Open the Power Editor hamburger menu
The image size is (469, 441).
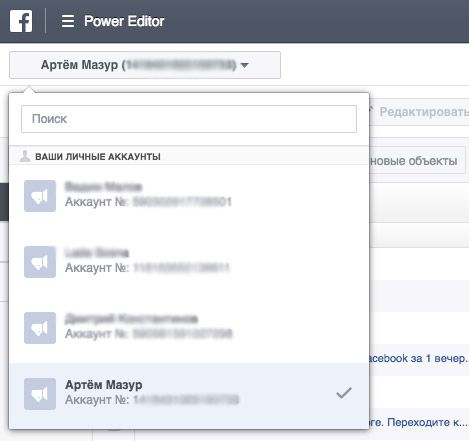coord(68,21)
